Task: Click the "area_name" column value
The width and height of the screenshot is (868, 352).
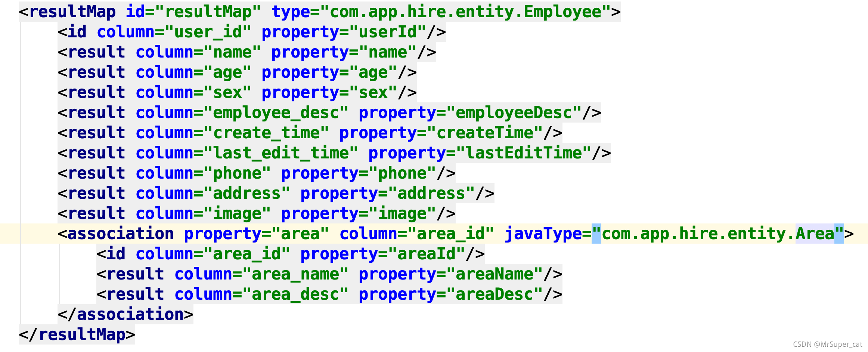Action: [x=295, y=274]
